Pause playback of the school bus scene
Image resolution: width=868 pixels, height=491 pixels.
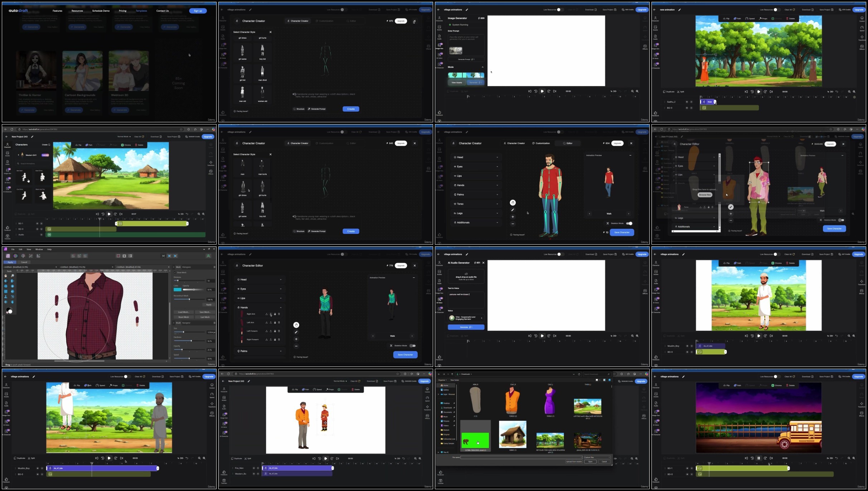(758, 458)
